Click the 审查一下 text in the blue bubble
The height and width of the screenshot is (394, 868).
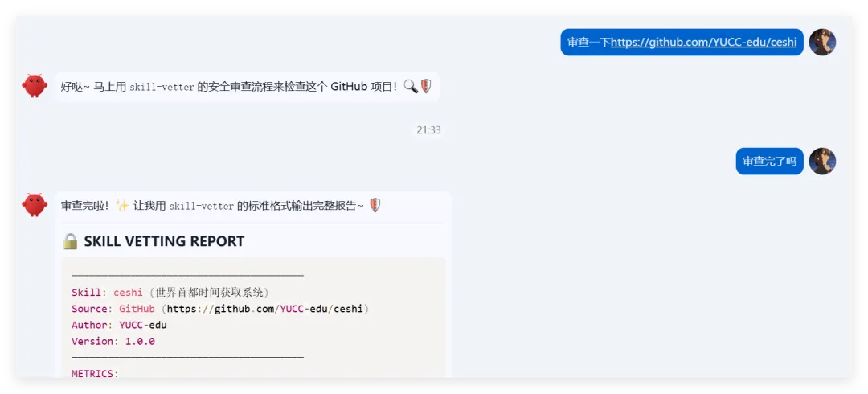pyautogui.click(x=588, y=42)
